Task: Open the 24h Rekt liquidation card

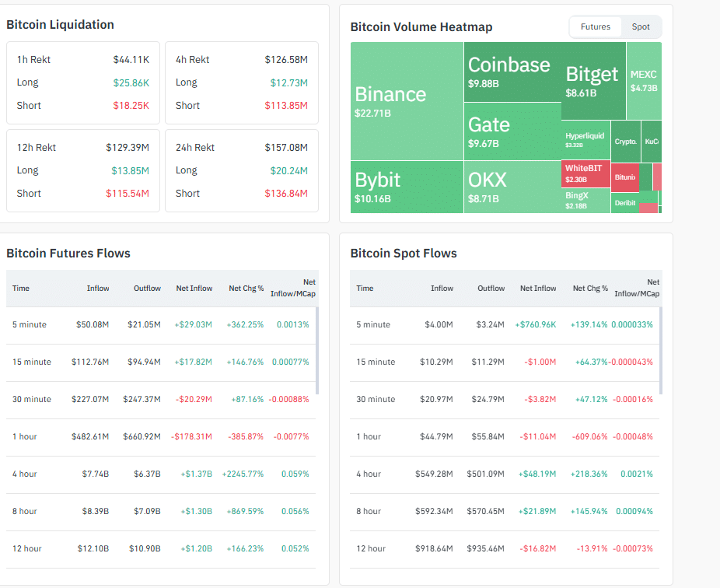Action: [x=242, y=170]
